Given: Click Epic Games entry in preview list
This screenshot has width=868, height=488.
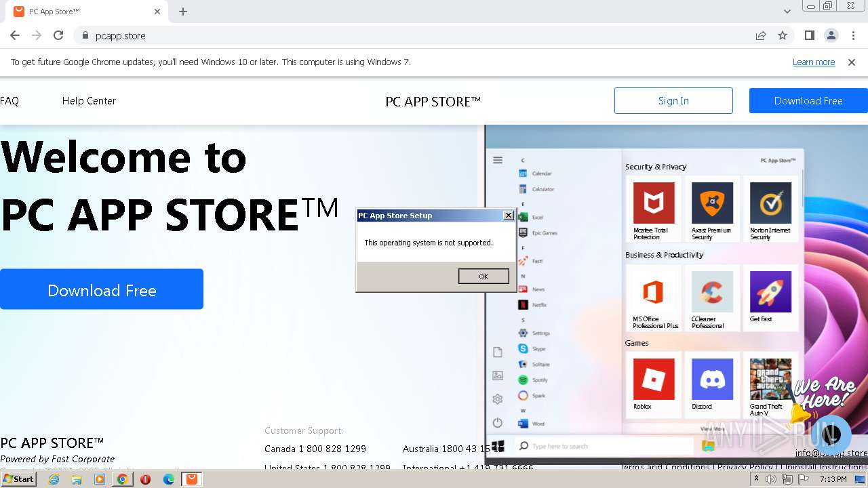Looking at the screenshot, I should point(538,232).
